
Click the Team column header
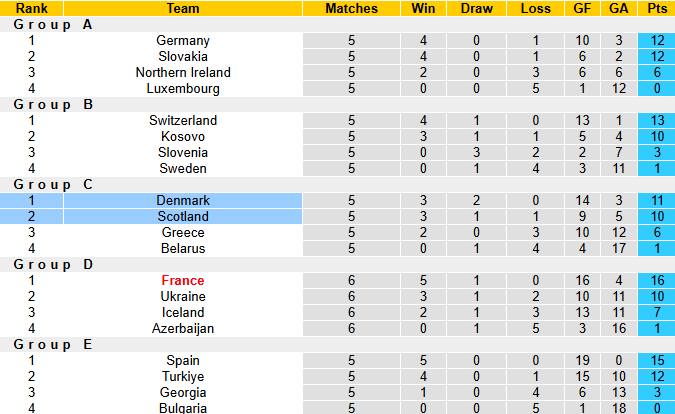pos(183,8)
